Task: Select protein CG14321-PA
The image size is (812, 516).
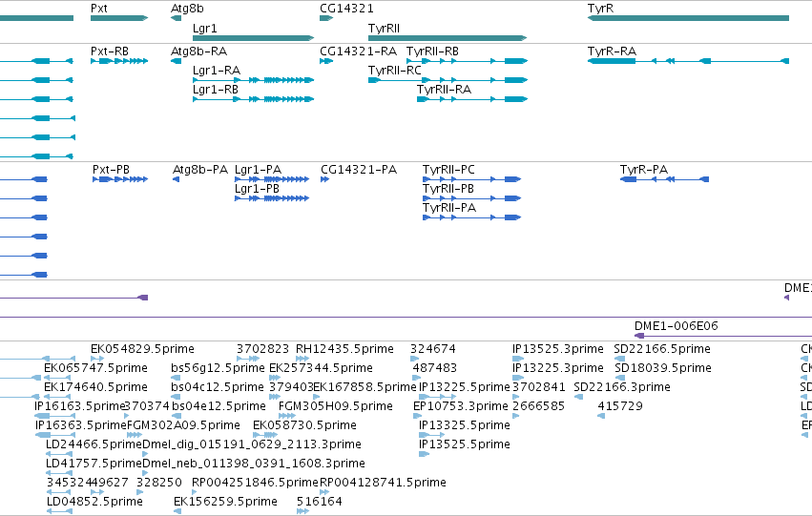Action: (x=359, y=170)
